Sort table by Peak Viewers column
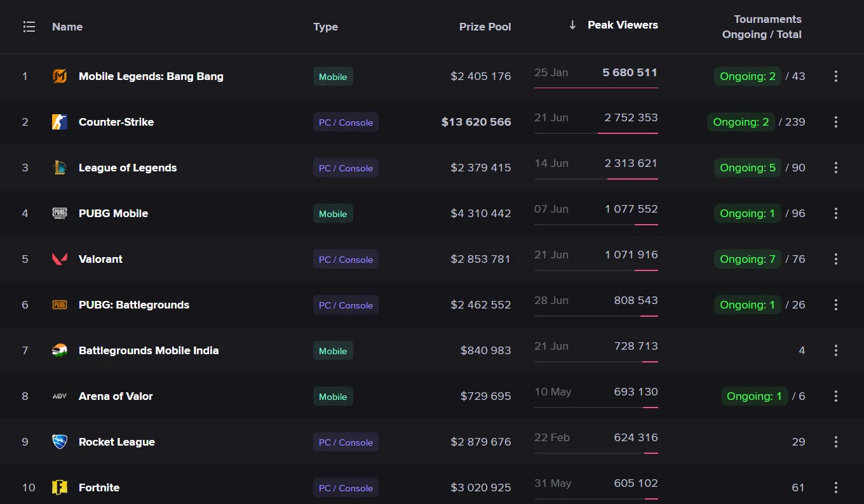 click(623, 25)
